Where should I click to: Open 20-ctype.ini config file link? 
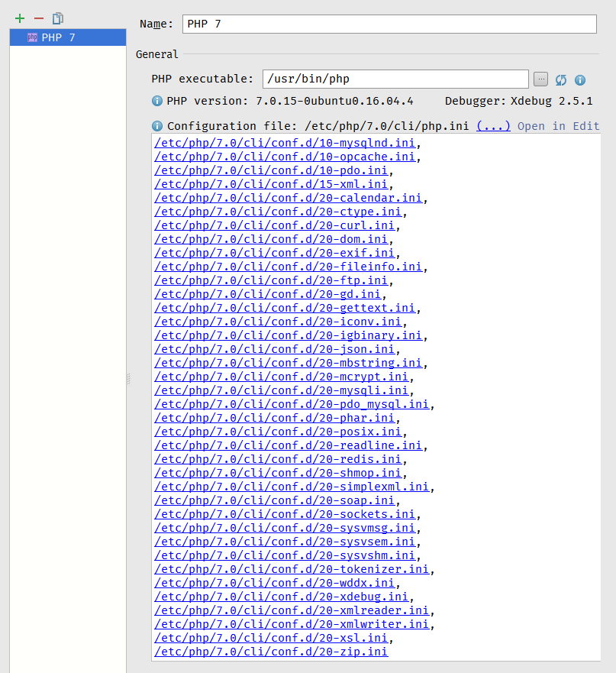point(278,212)
